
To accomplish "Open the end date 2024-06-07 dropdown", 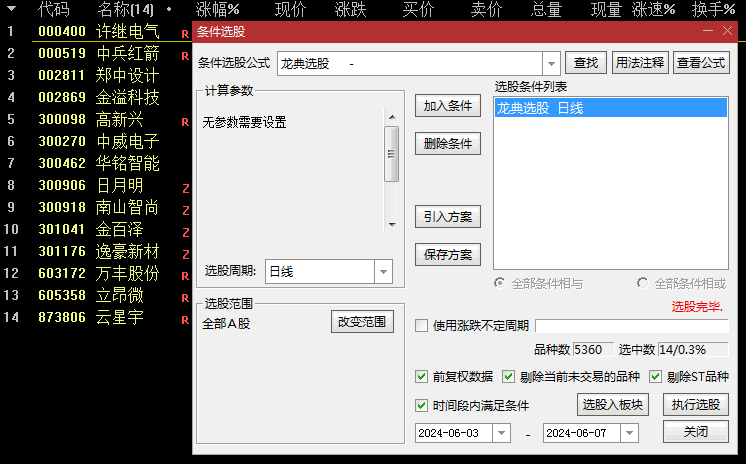I will [629, 433].
